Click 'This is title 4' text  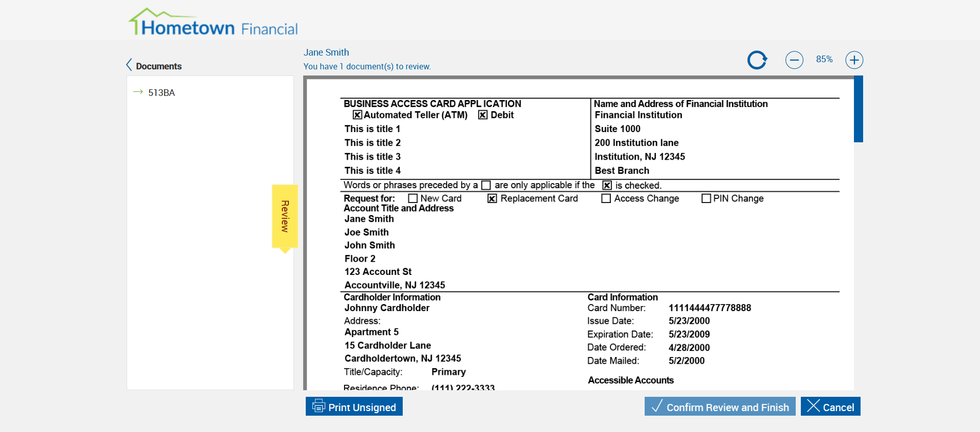[x=373, y=170]
